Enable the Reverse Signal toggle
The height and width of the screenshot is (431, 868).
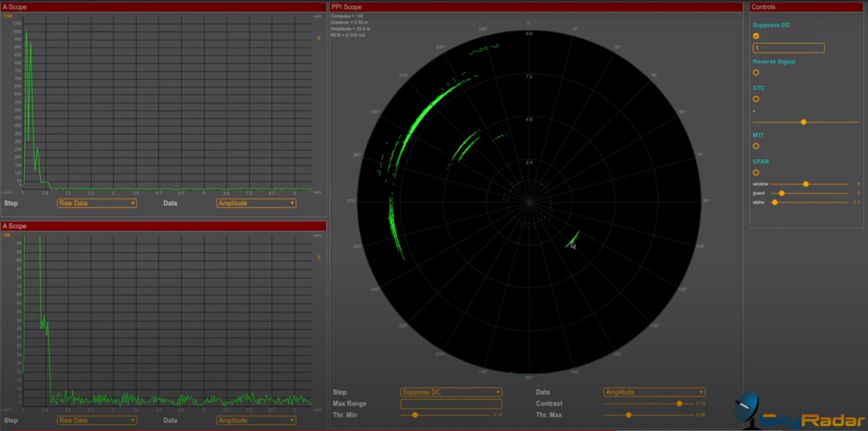click(x=756, y=73)
